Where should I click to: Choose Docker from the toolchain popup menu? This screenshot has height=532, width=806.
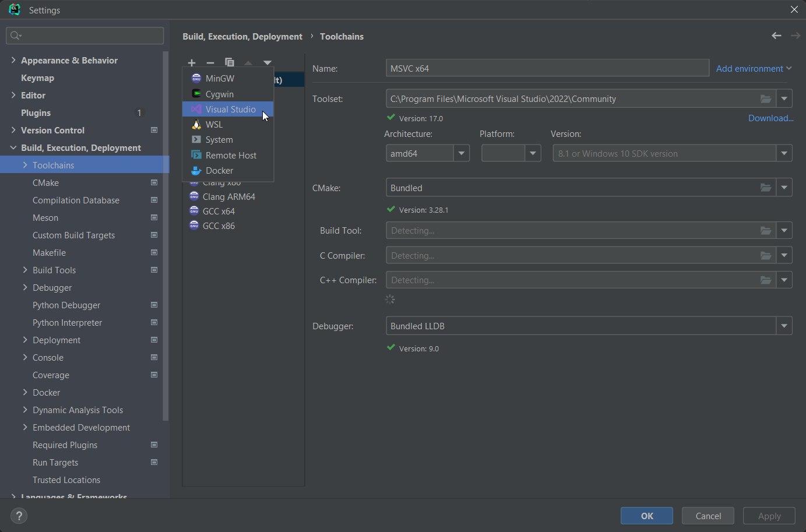[x=228, y=170]
